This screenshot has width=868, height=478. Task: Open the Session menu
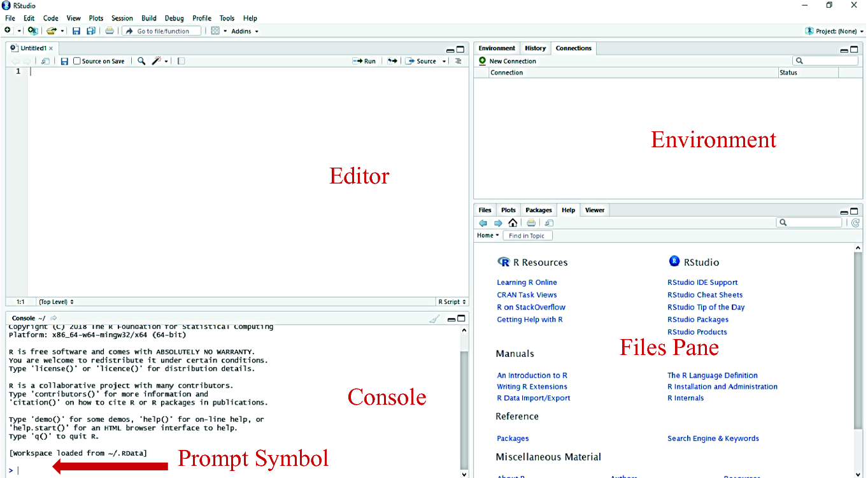click(122, 18)
